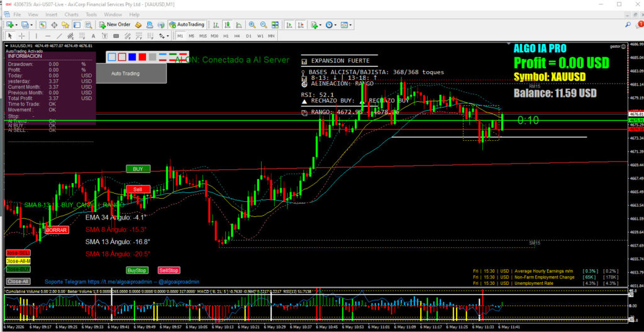Image resolution: width=644 pixels, height=332 pixels.
Task: Click the New Order button
Action: click(x=114, y=25)
